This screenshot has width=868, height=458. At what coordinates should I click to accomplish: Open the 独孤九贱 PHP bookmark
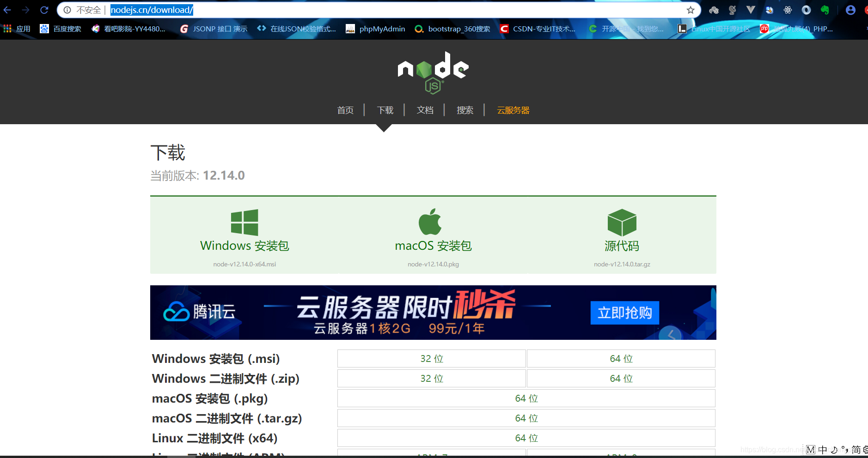[x=796, y=29]
